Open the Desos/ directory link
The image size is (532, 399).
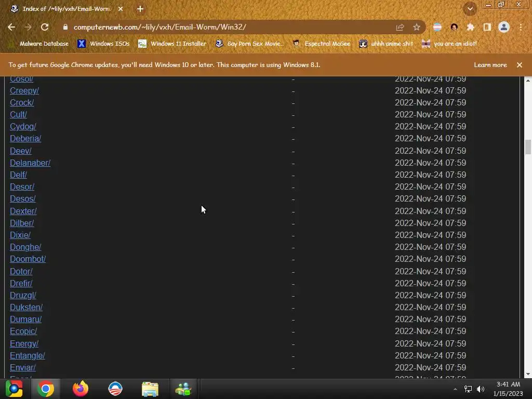(23, 199)
